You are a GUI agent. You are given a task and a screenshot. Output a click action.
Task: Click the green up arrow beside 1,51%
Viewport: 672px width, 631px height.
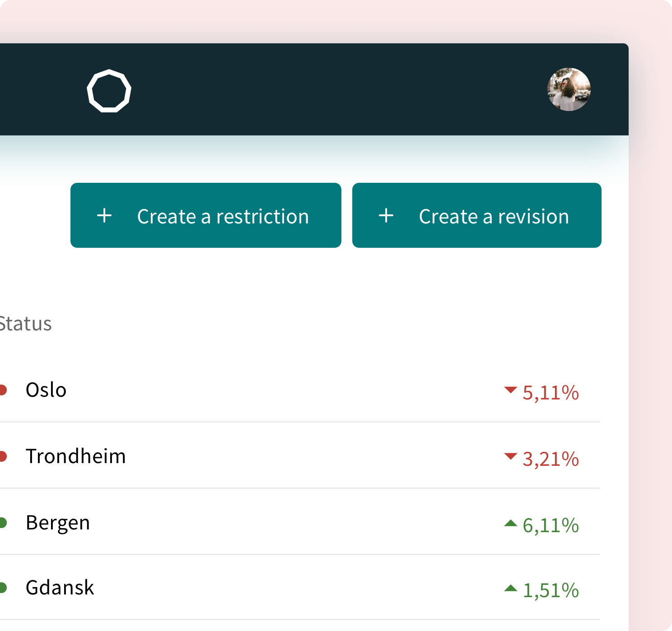click(x=510, y=588)
